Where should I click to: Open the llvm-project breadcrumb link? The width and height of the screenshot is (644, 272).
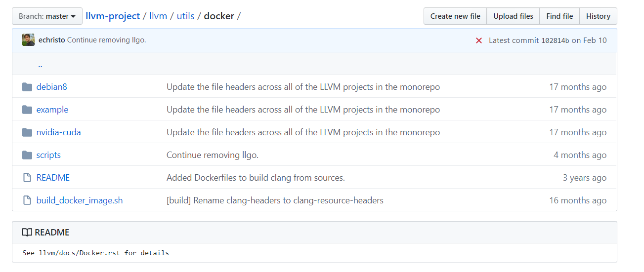(x=113, y=16)
